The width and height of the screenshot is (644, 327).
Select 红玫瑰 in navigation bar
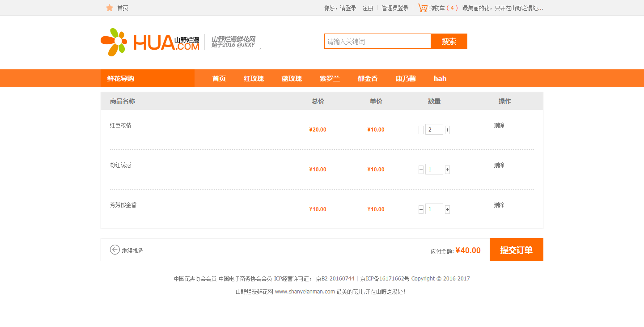click(x=254, y=78)
